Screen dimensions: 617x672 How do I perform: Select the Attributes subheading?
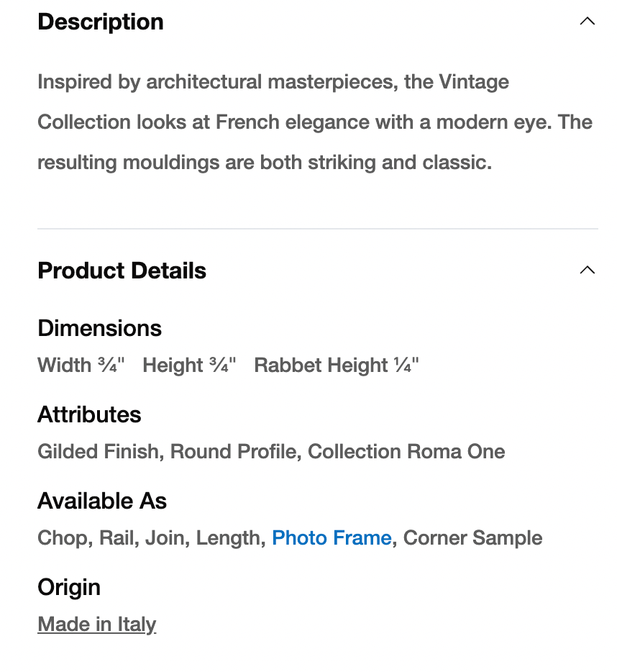point(89,414)
